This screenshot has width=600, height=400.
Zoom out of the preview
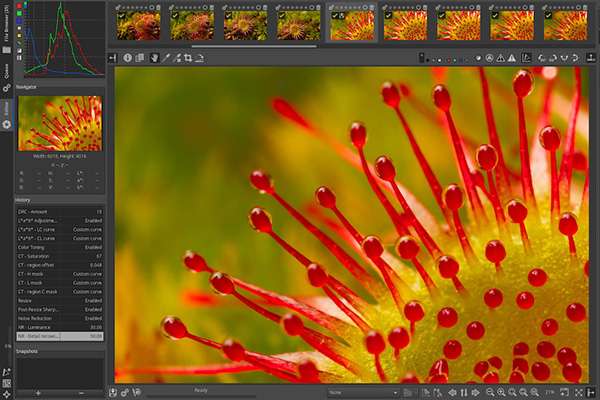point(490,393)
